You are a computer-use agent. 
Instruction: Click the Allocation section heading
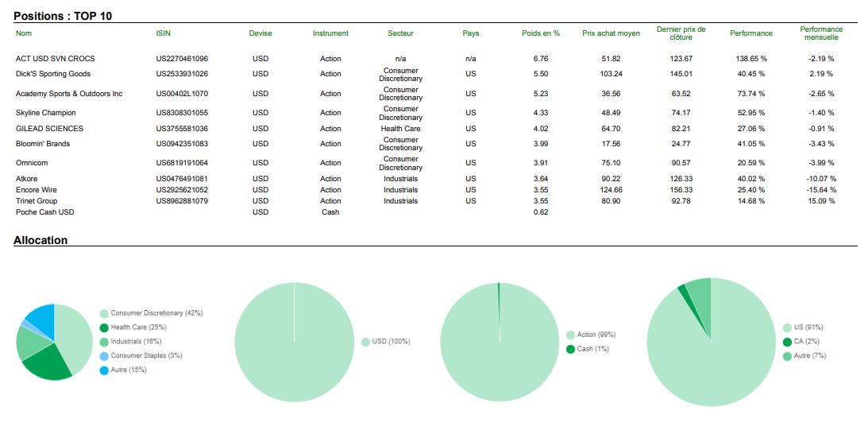41,240
